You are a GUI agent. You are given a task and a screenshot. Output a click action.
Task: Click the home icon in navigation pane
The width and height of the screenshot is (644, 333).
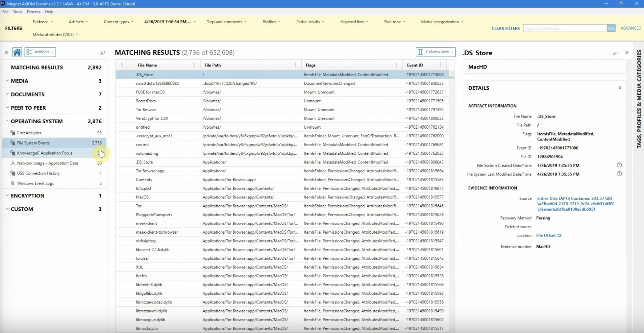tap(17, 52)
